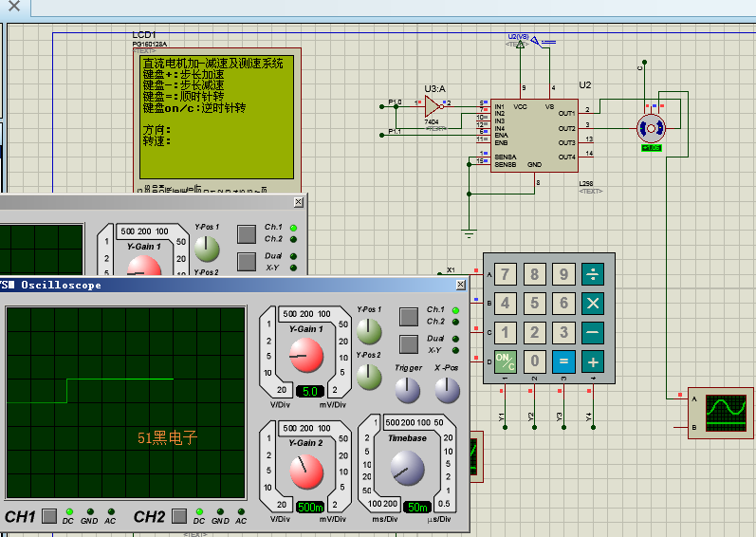Click the keypad plus key
The width and height of the screenshot is (756, 537).
pos(593,361)
